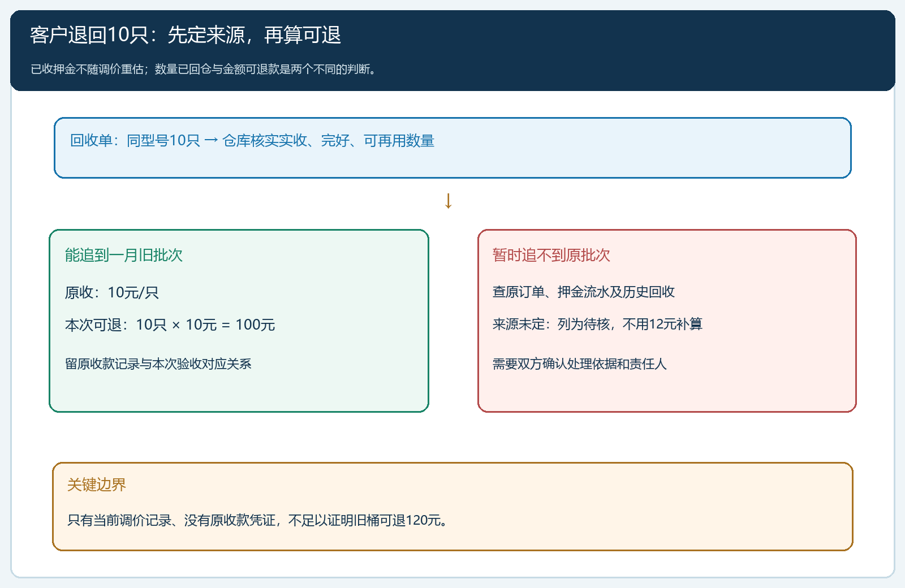Select the heading "能追到一月旧批次"
Image resolution: width=905 pixels, height=588 pixels.
(124, 255)
